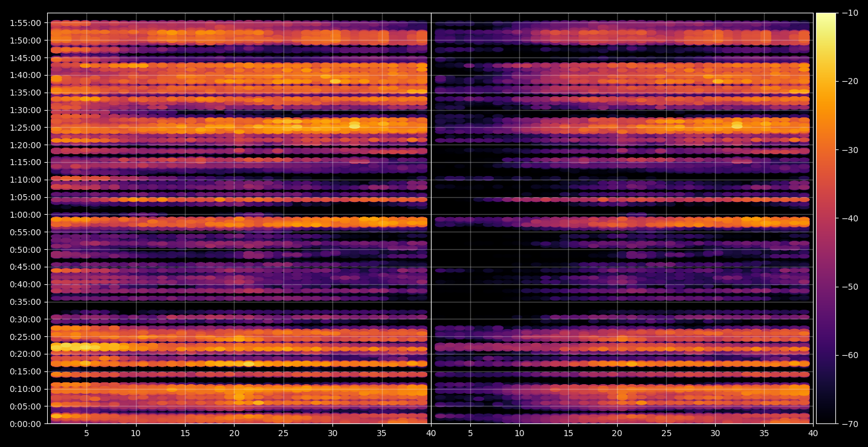Select the −60 colorbar tick label
868x447 pixels.
(849, 355)
